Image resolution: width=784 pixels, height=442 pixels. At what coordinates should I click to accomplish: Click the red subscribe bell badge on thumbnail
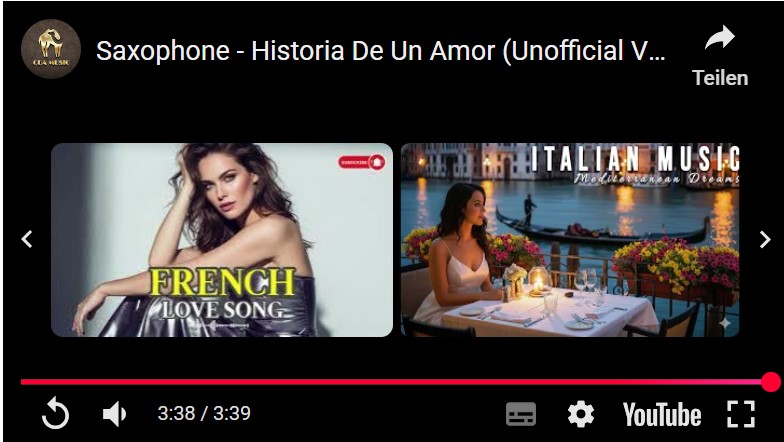(362, 162)
